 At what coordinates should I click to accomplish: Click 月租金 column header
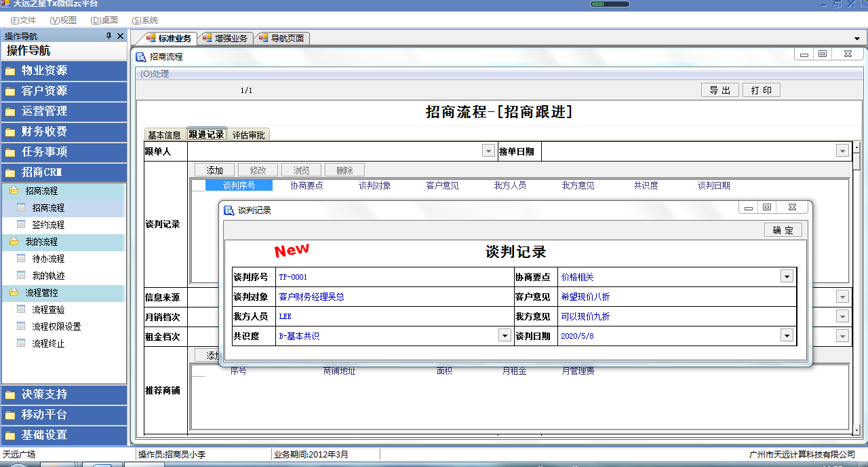tap(514, 371)
